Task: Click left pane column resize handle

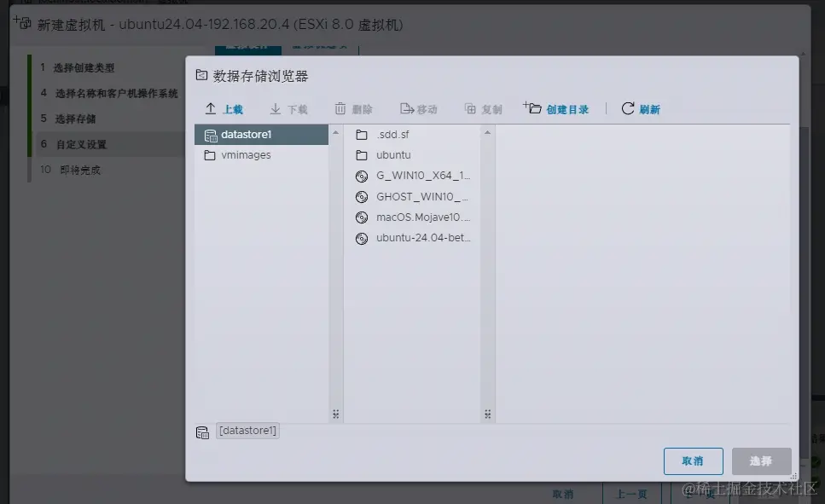Action: point(335,414)
